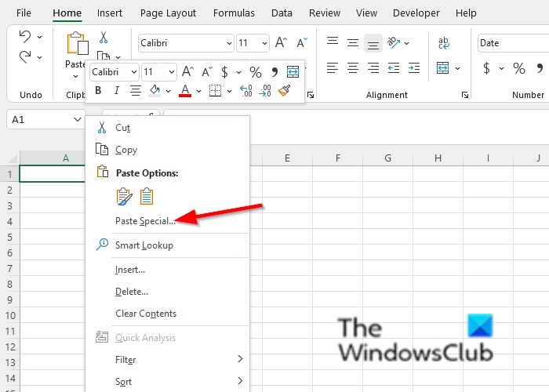The width and height of the screenshot is (549, 392).
Task: Click the Redo arrow icon
Action: (x=25, y=56)
